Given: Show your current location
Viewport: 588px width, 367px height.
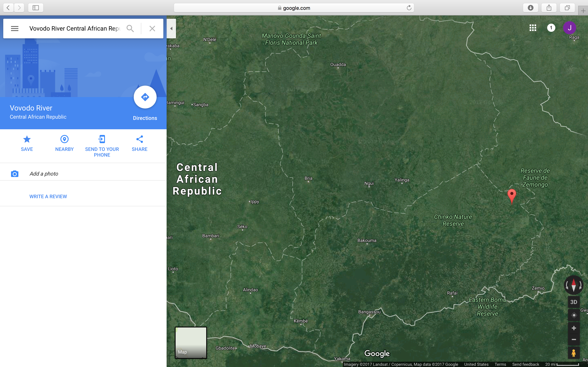Looking at the screenshot, I should (x=574, y=315).
